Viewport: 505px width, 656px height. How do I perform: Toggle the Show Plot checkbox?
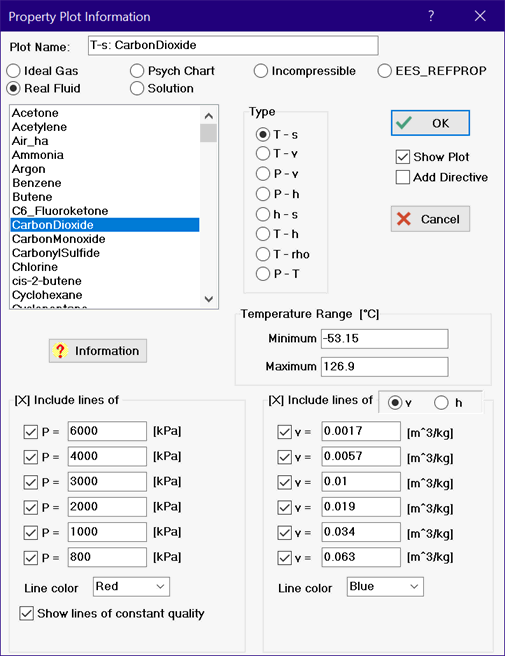(402, 157)
